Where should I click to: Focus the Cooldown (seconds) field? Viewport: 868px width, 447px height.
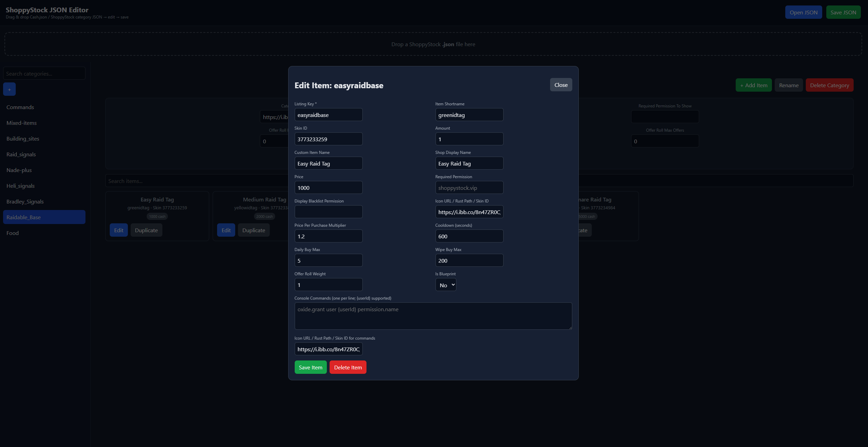coord(469,236)
